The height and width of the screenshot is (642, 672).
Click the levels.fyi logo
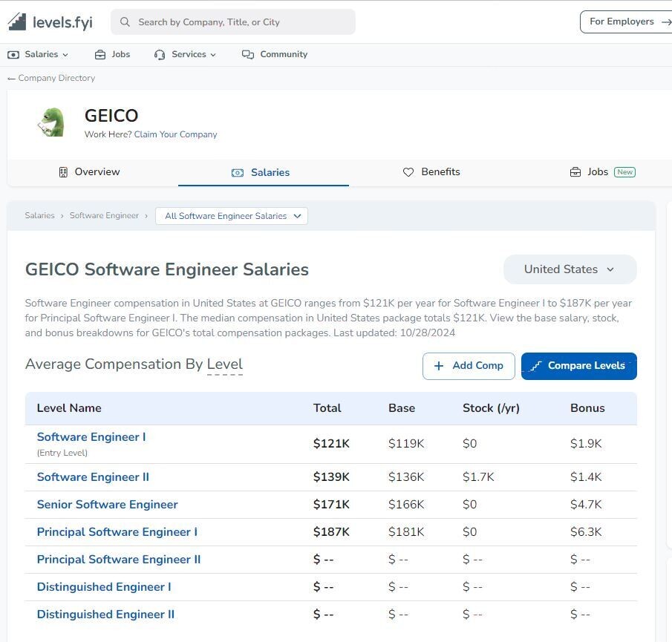coord(50,22)
